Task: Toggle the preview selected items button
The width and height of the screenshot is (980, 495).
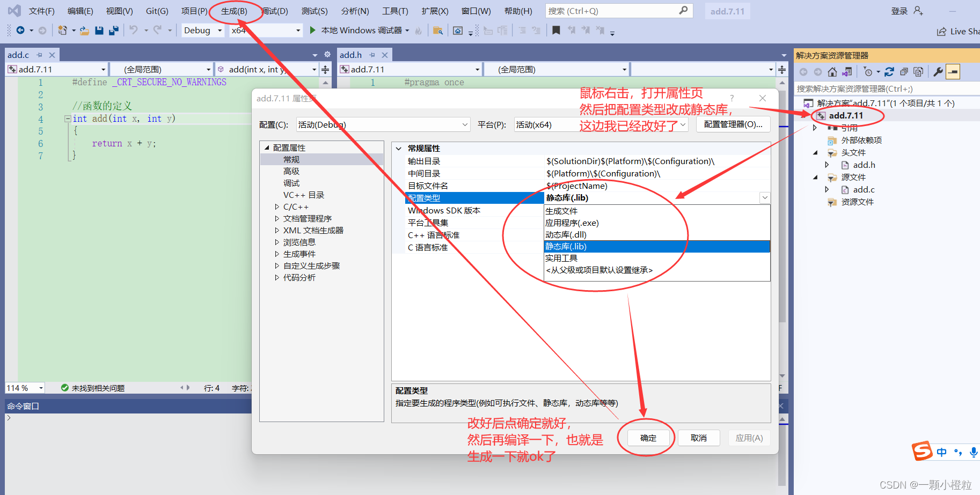Action: click(953, 72)
